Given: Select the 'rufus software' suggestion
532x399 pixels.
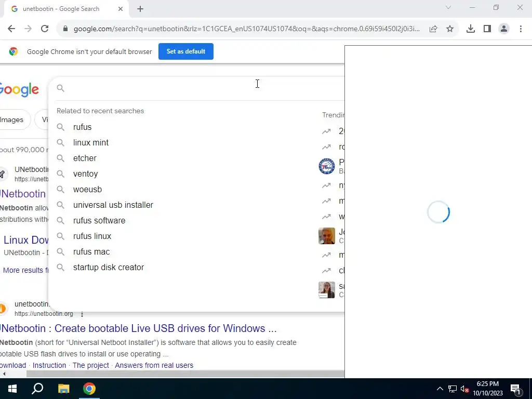Looking at the screenshot, I should pos(99,220).
